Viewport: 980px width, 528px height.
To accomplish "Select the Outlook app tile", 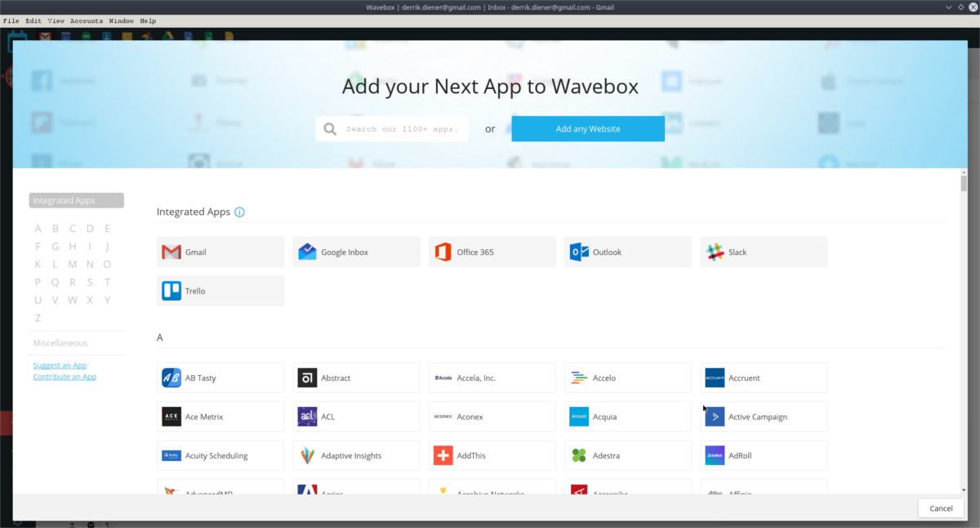I will click(x=627, y=252).
